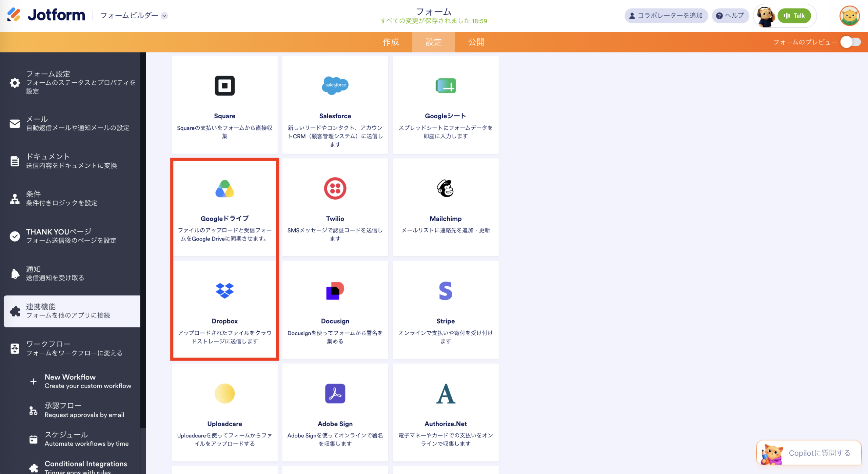The width and height of the screenshot is (868, 474).
Task: Open the user profile avatar
Action: coord(849,16)
